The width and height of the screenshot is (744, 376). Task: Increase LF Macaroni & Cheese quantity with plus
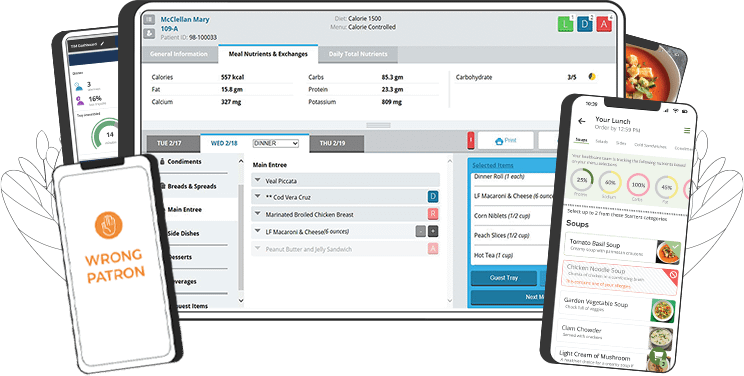[x=433, y=231]
